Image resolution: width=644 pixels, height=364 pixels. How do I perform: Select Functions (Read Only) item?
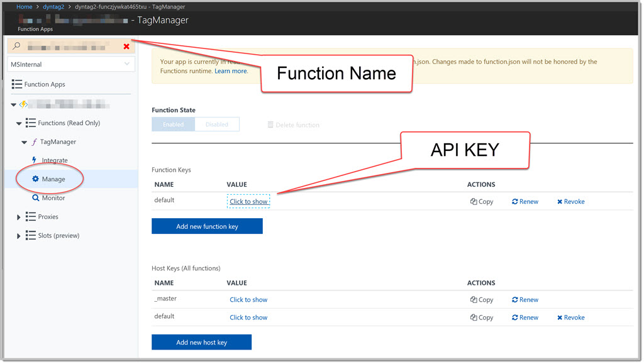point(69,123)
